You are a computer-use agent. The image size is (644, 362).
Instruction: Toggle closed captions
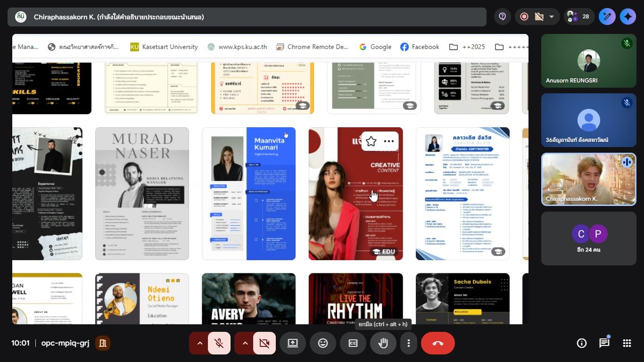(353, 343)
